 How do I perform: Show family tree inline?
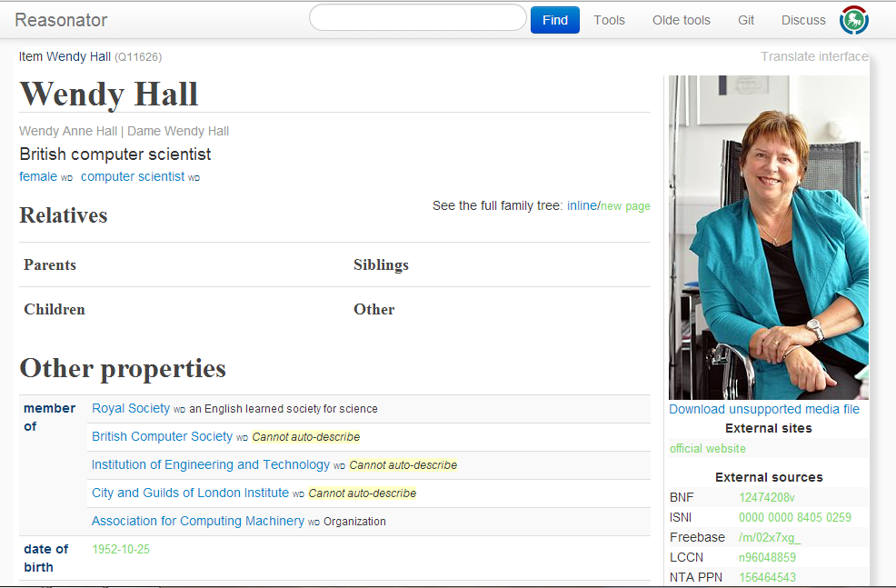click(582, 205)
